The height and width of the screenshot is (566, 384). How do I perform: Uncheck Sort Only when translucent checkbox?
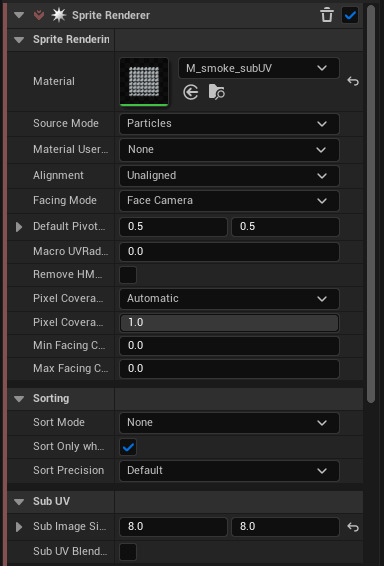[x=128, y=447]
